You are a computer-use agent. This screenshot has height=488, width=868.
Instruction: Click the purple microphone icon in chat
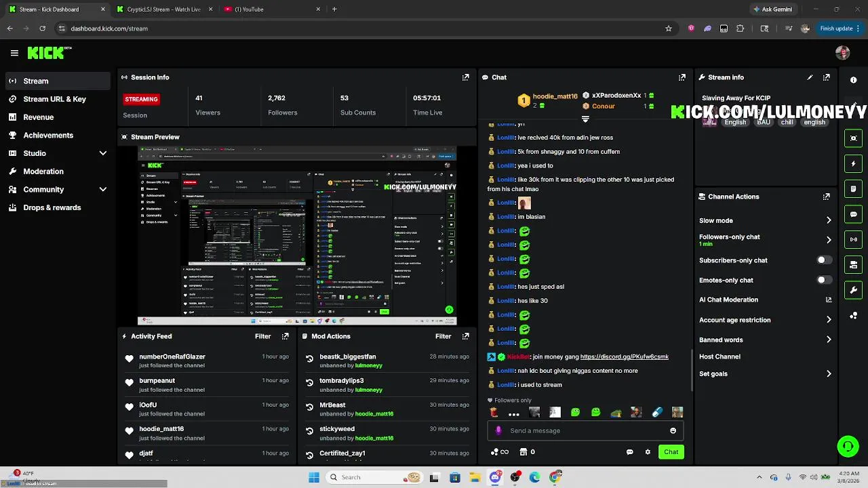pyautogui.click(x=498, y=430)
